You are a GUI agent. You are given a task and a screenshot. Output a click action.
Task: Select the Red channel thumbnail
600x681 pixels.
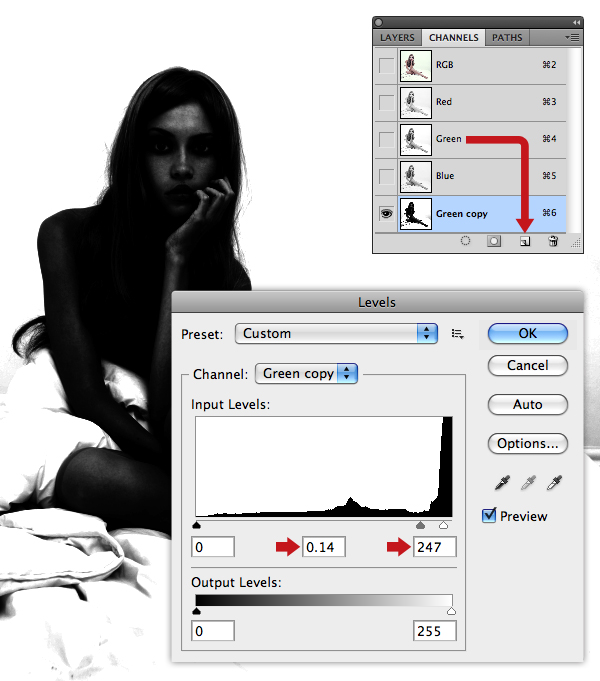[416, 102]
